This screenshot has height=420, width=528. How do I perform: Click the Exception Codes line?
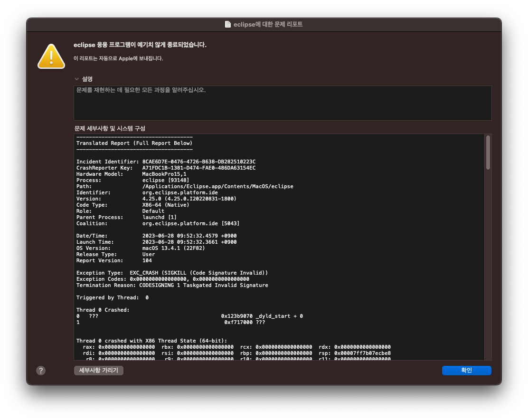click(163, 279)
